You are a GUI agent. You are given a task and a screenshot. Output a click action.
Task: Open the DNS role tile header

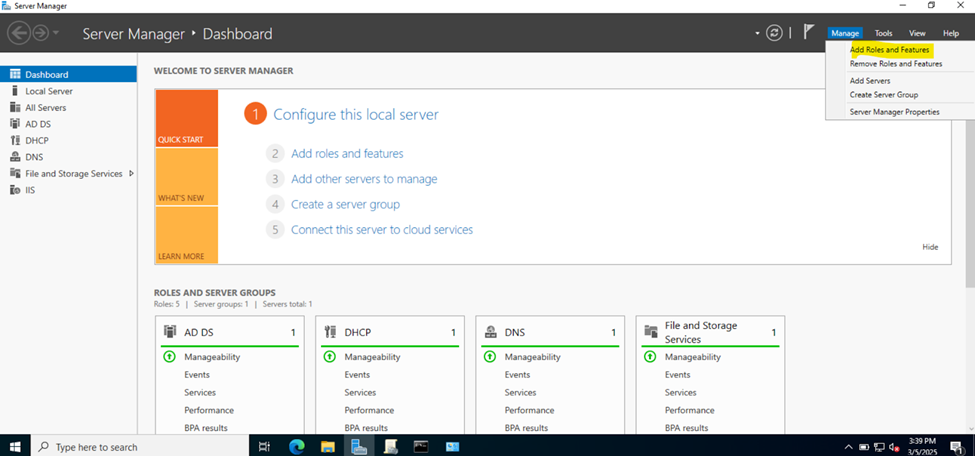click(550, 333)
